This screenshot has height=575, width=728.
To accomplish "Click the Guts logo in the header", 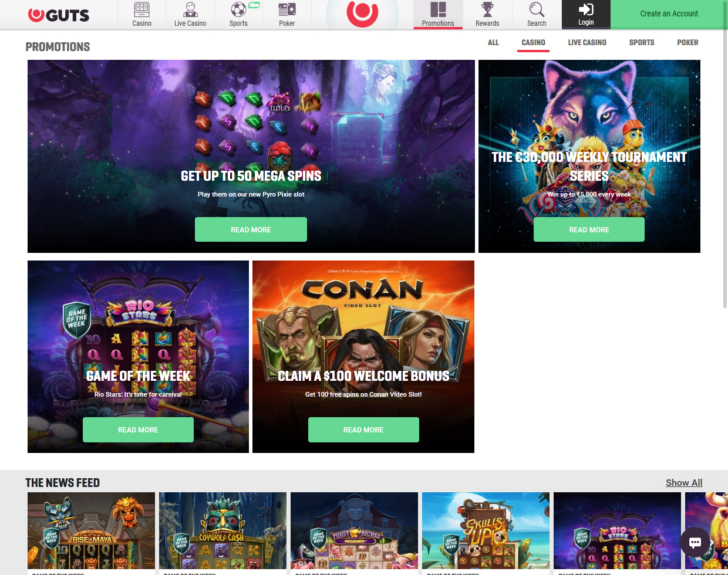I will click(59, 15).
